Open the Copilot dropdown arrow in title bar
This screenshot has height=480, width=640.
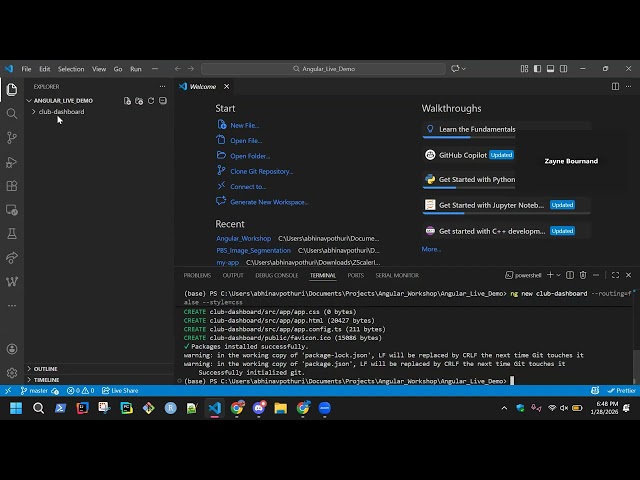click(464, 69)
